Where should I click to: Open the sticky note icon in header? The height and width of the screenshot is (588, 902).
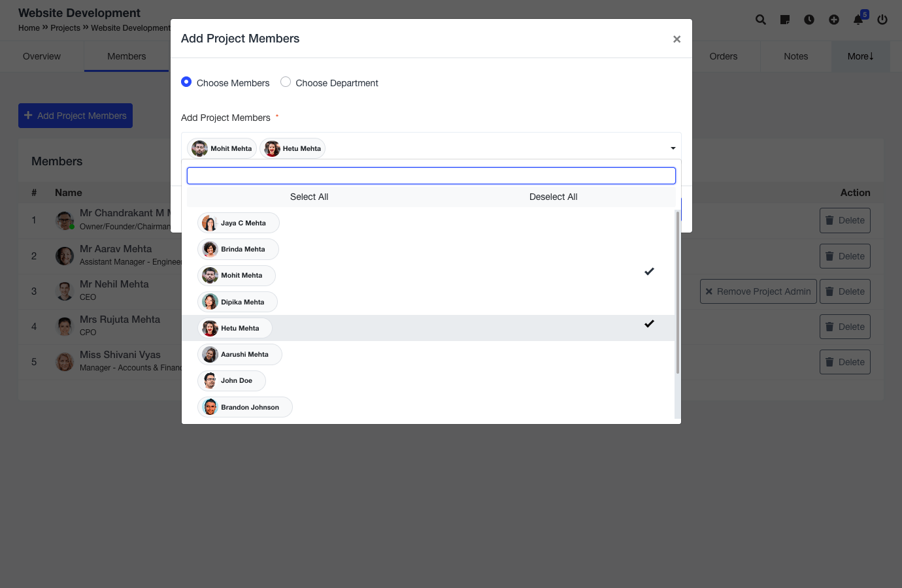pos(785,20)
